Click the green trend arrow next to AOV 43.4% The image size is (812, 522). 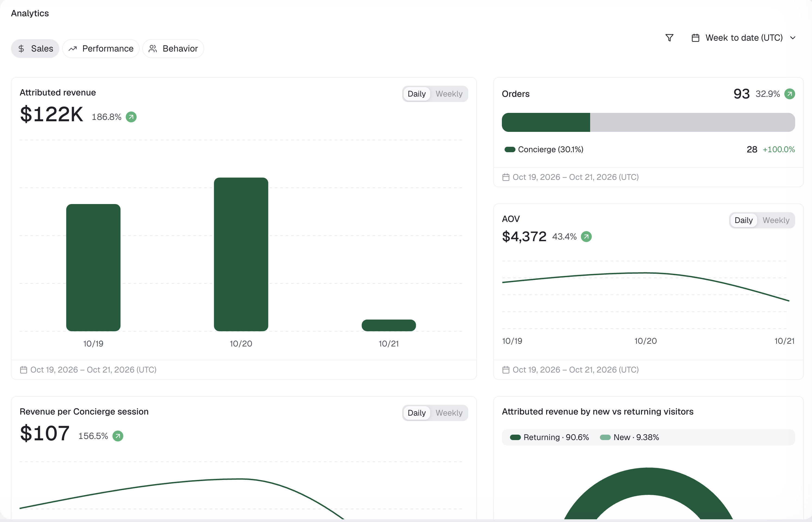tap(586, 237)
